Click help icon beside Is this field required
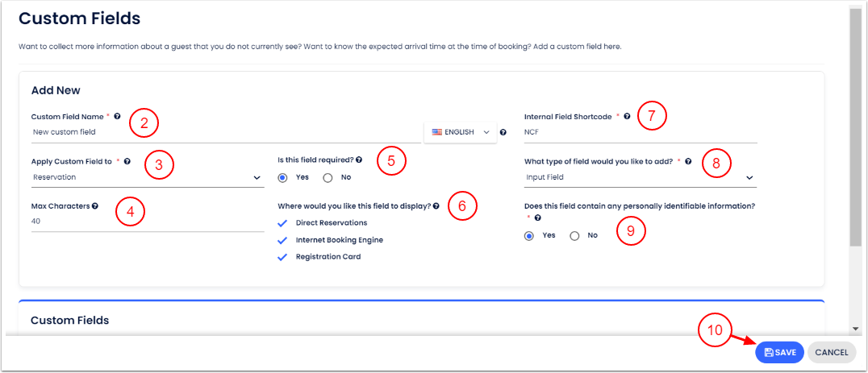Viewport: 868px width, 373px height. [x=359, y=160]
